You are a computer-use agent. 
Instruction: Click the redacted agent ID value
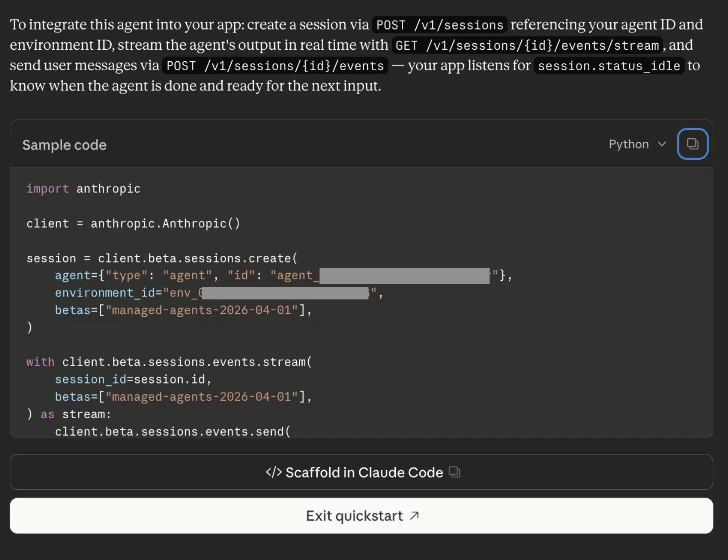point(404,276)
